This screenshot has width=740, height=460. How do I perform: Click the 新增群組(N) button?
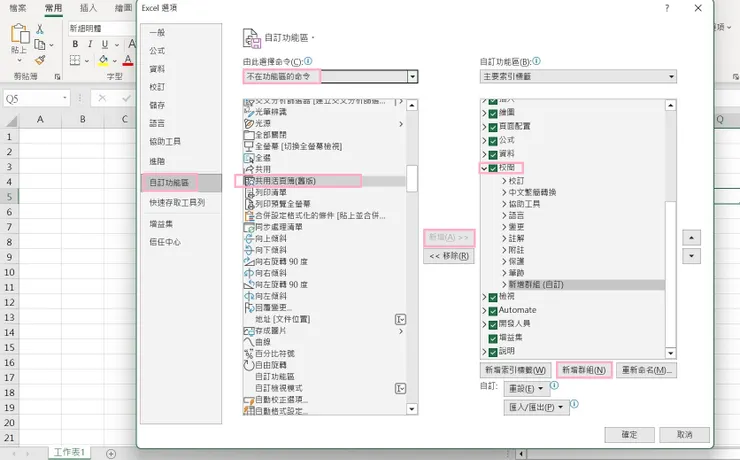point(584,370)
